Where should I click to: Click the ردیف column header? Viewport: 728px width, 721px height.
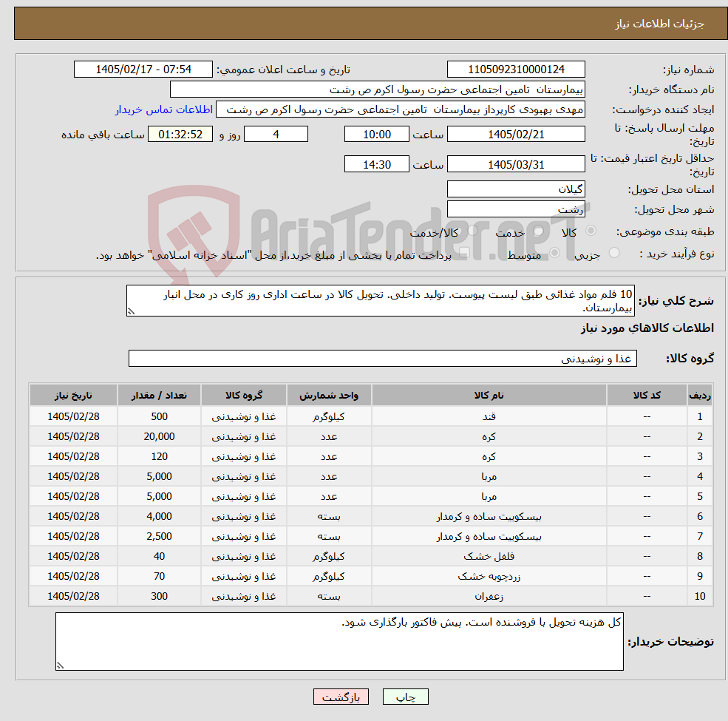pyautogui.click(x=700, y=395)
